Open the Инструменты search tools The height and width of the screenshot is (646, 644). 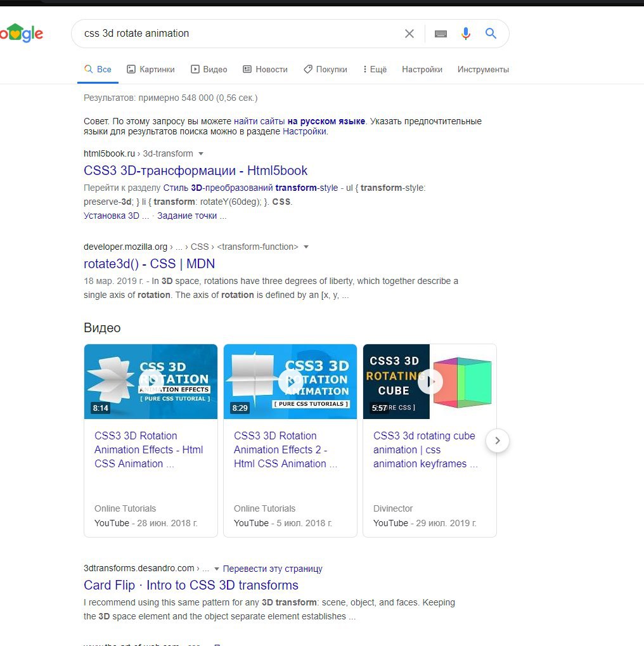(x=483, y=69)
